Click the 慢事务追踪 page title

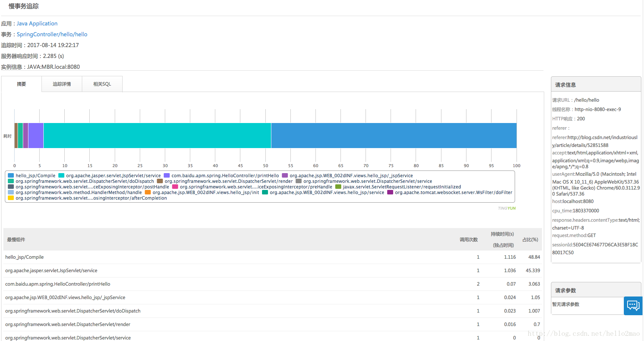tap(24, 6)
